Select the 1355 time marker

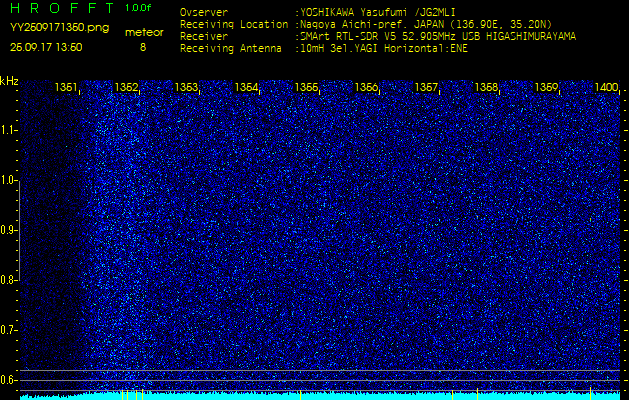[307, 88]
